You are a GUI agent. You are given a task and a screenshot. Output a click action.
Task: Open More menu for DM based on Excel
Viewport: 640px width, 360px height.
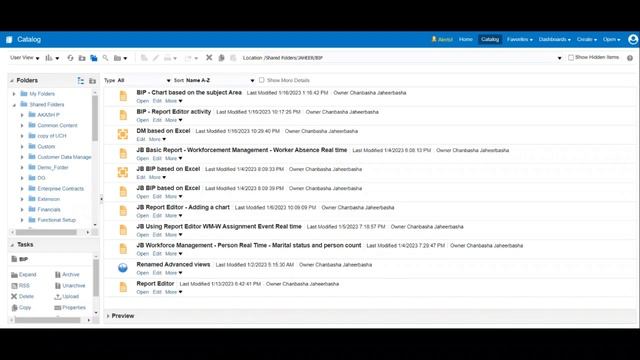(x=157, y=139)
